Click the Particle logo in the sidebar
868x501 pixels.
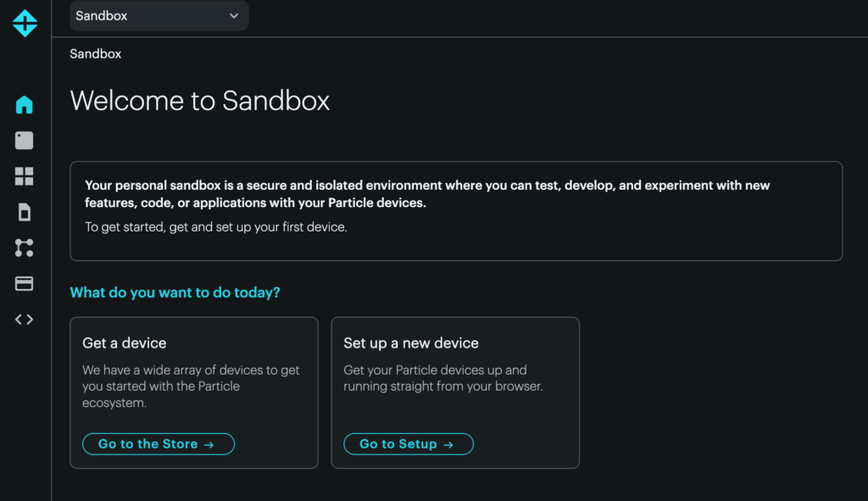tap(25, 23)
